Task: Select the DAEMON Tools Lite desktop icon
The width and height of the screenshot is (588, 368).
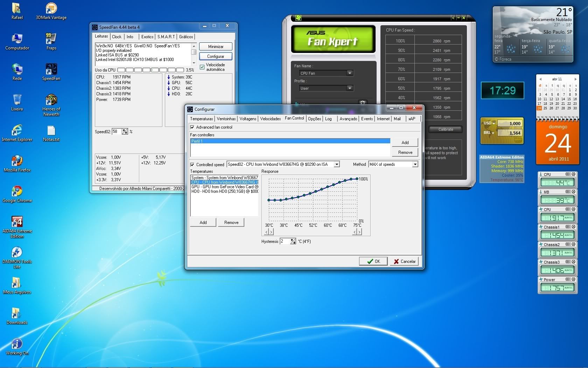Action: point(17,258)
